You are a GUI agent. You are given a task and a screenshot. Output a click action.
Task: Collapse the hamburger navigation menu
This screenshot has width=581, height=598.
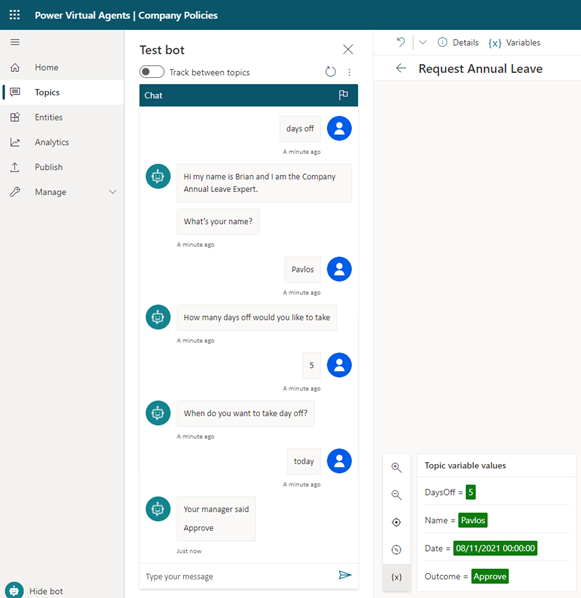tap(15, 42)
